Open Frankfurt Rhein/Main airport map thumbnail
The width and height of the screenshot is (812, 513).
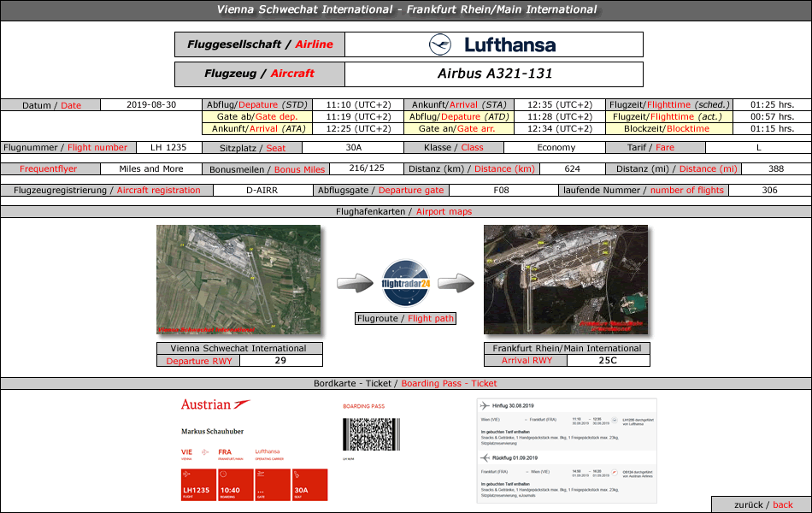566,280
